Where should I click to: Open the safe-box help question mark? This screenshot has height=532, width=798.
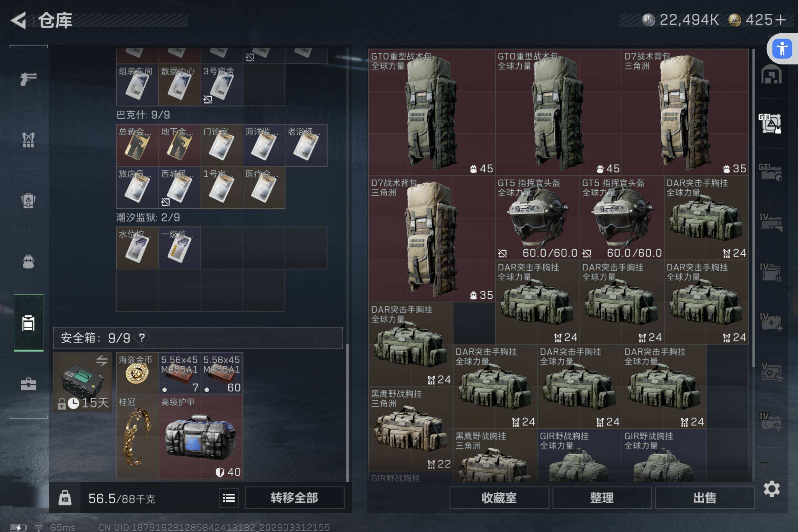tap(142, 337)
